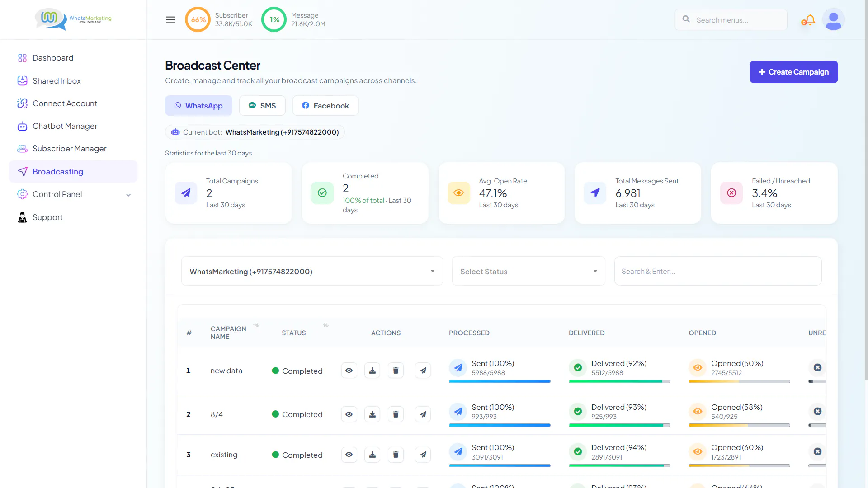Screen dimensions: 868x488
Task: Open Chatbot Manager
Action: (73, 126)
